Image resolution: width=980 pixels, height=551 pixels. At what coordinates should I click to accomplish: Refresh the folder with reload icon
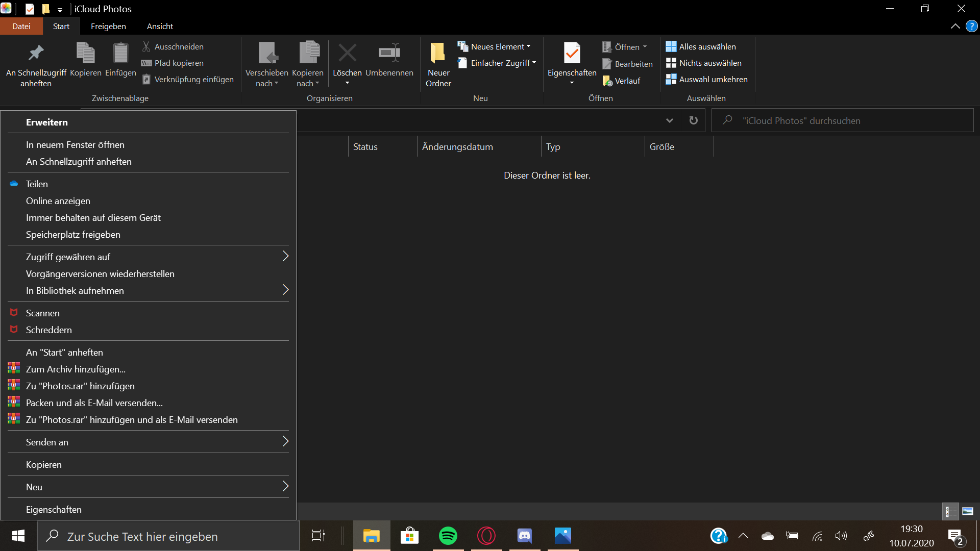[x=693, y=120]
